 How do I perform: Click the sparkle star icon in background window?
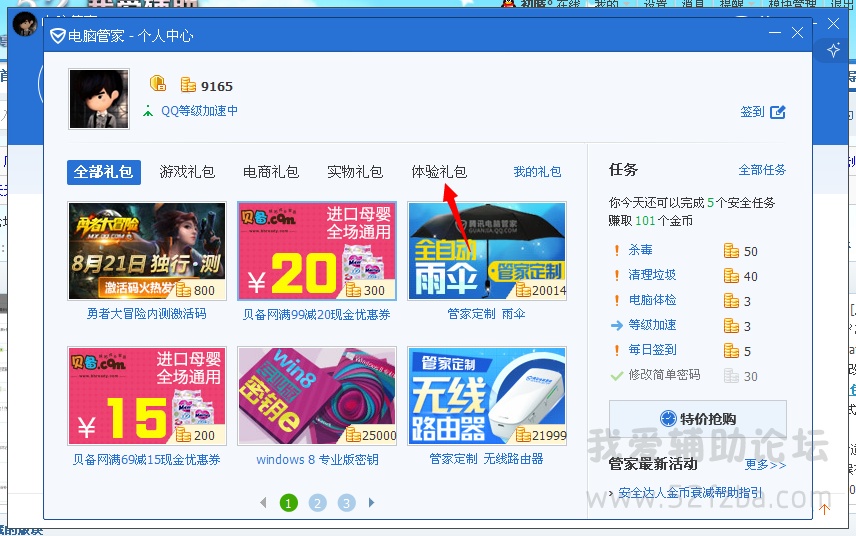[834, 50]
